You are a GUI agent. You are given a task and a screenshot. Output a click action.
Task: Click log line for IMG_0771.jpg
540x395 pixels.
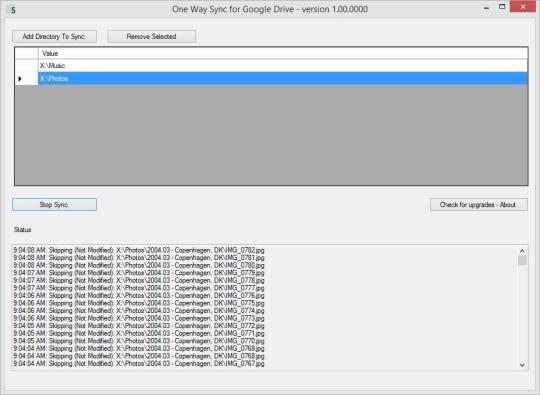coord(139,333)
